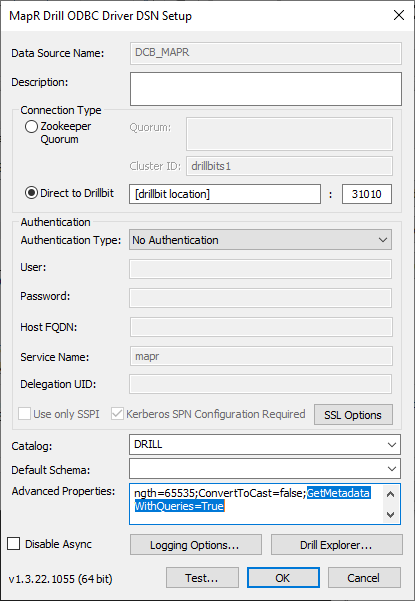Click inside the Advanced Properties text box
Image resolution: width=415 pixels, height=601 pixels.
tap(256, 504)
